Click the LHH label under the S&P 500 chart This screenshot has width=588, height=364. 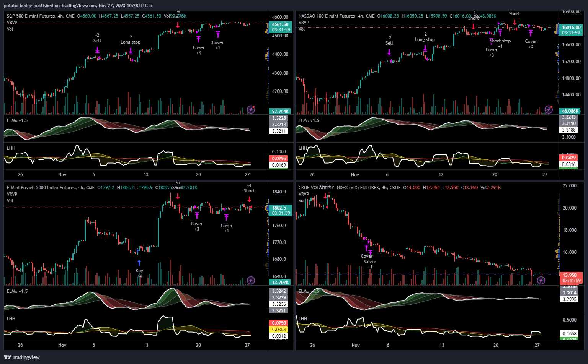click(x=11, y=148)
